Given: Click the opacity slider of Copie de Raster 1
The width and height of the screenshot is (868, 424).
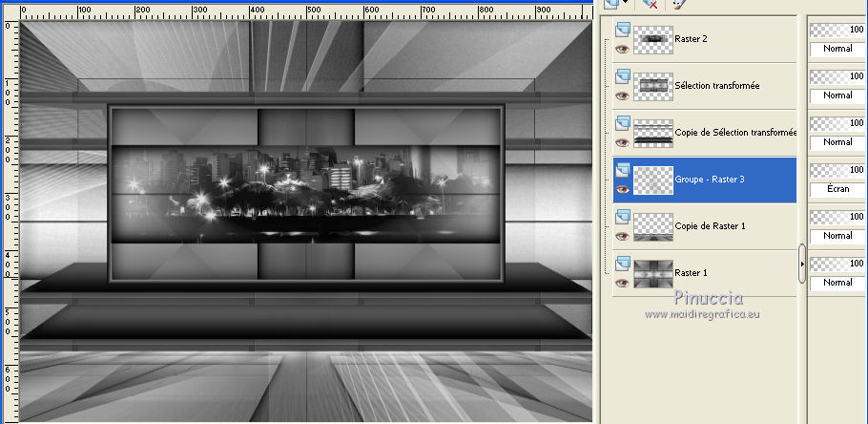Looking at the screenshot, I should (838, 218).
